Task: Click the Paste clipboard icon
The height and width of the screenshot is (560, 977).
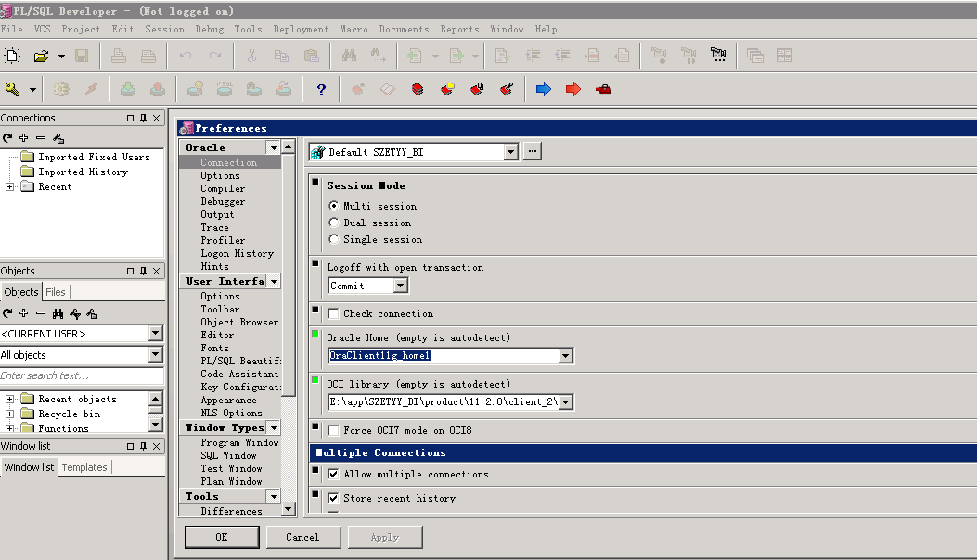Action: 312,56
